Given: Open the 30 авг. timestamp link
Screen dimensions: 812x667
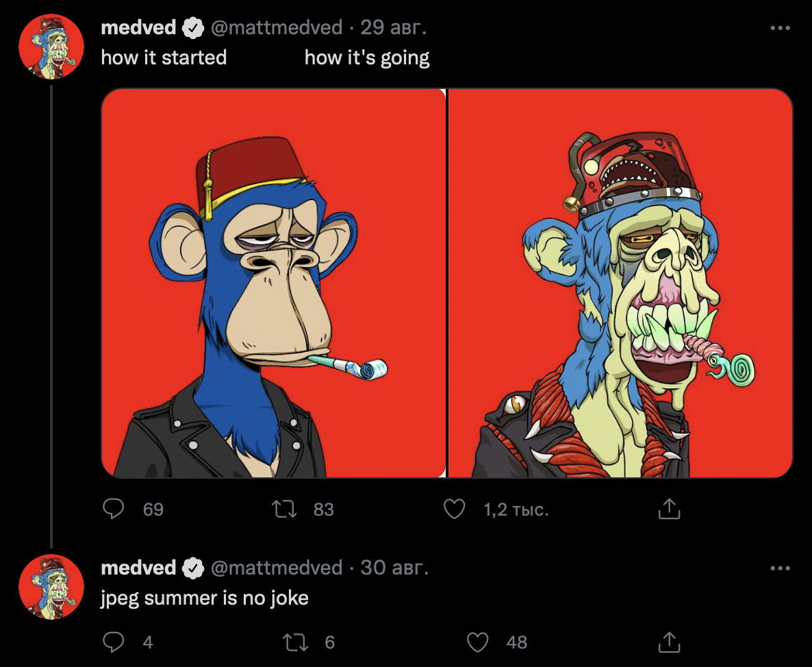Looking at the screenshot, I should 394,568.
